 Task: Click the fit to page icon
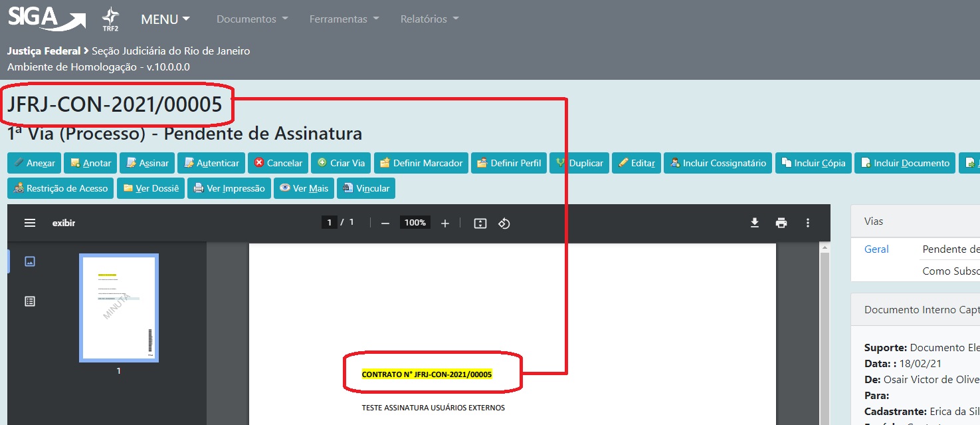(480, 223)
